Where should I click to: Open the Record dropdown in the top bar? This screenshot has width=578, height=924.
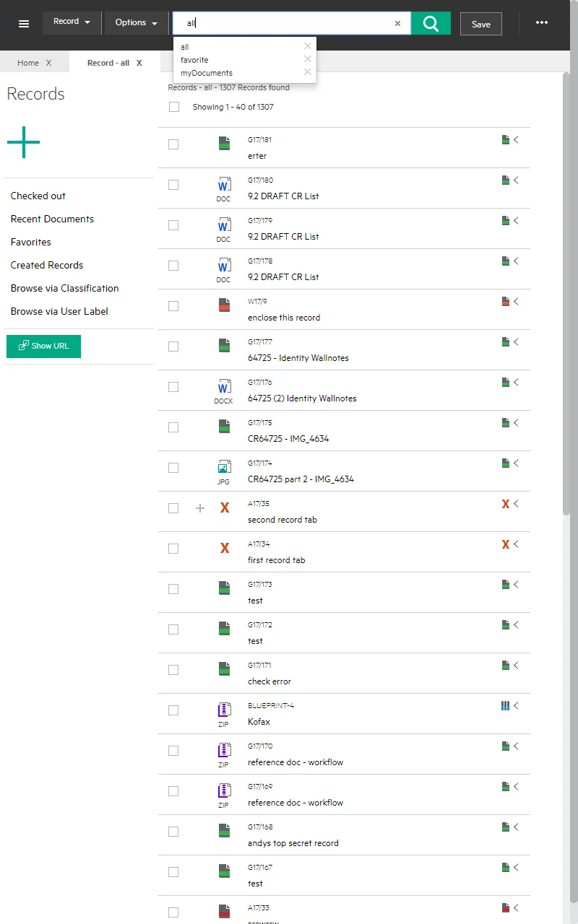72,22
